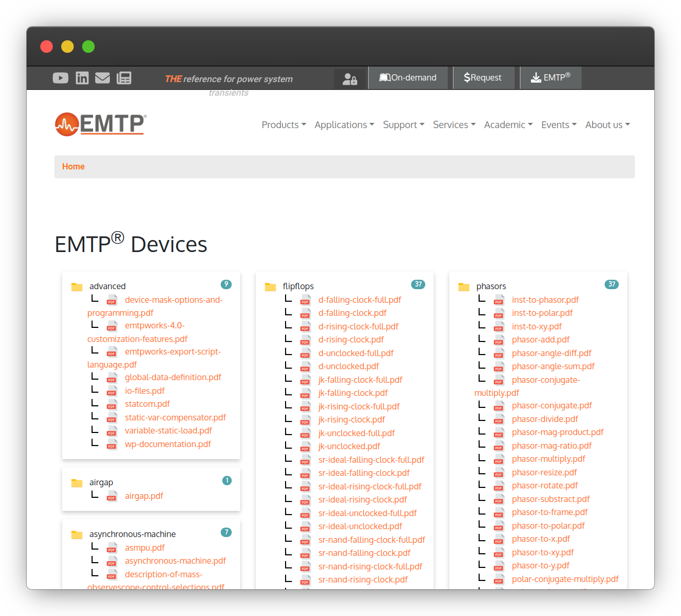
Task: Open phasor-multiply.pdf
Action: point(549,459)
